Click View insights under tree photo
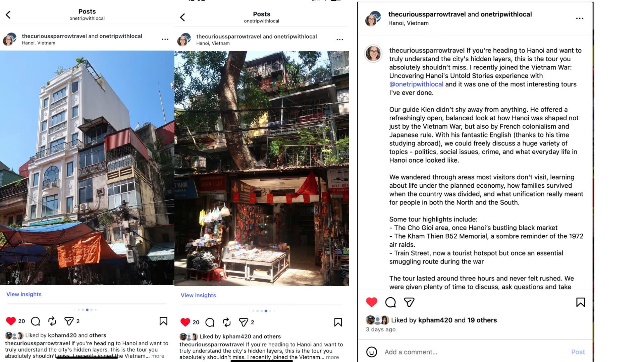The image size is (644, 362). point(198,295)
